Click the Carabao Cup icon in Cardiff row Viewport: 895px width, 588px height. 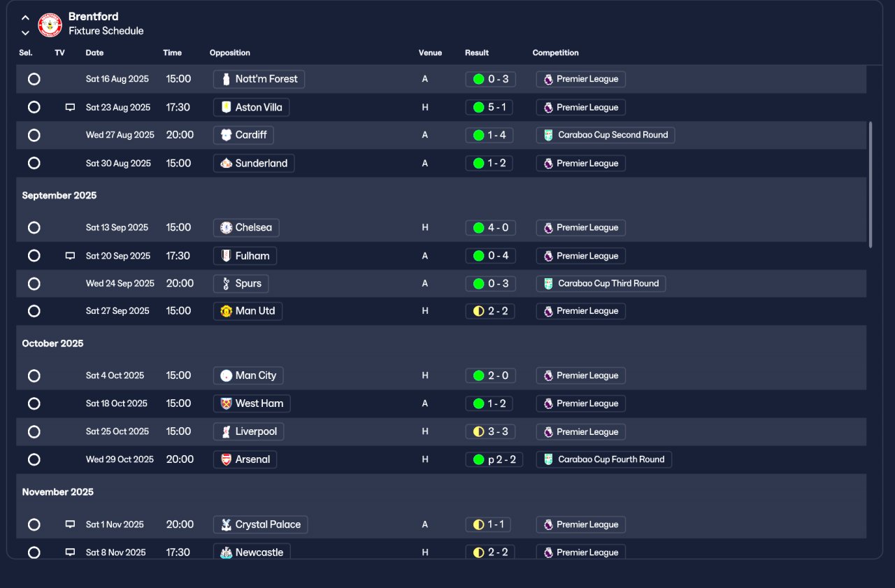point(548,135)
